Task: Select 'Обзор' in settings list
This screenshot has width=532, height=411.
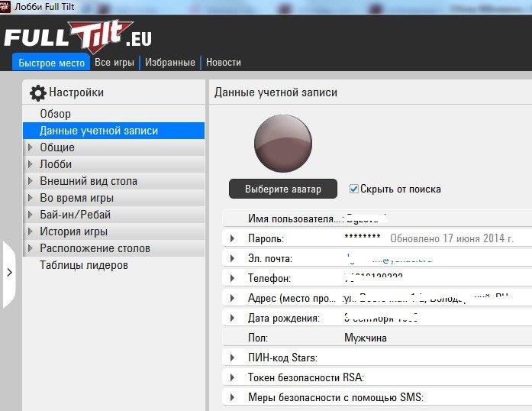Action: (55, 114)
